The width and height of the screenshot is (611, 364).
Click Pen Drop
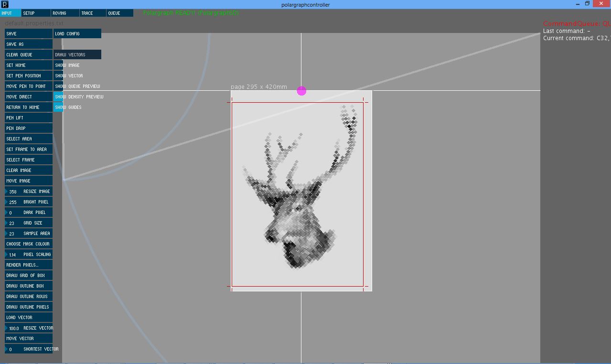click(x=29, y=128)
